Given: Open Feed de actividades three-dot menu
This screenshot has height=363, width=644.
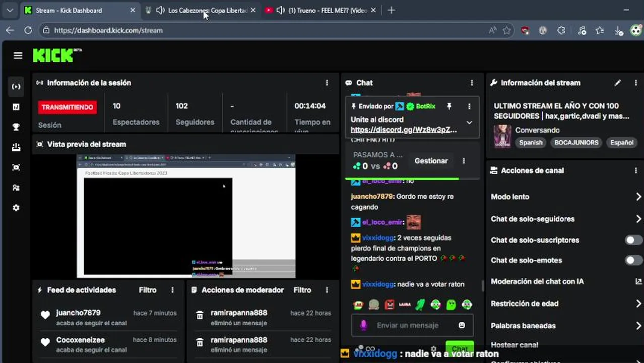Looking at the screenshot, I should click(172, 290).
